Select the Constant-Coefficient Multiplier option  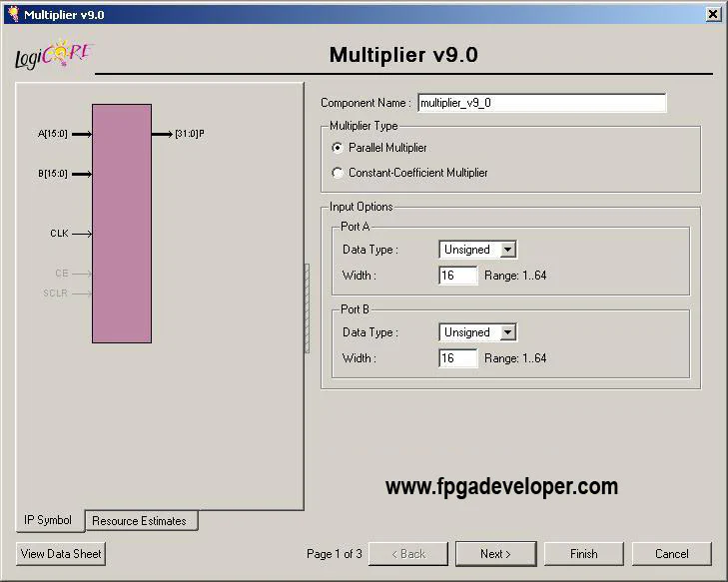(338, 173)
